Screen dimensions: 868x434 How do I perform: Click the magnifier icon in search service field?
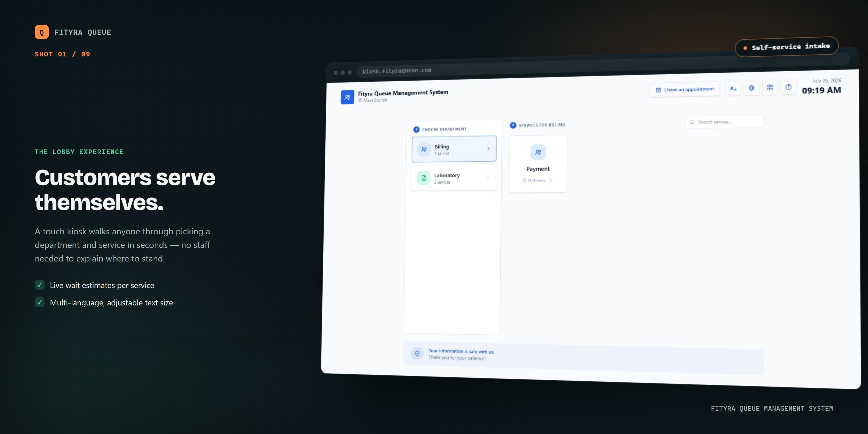pyautogui.click(x=692, y=122)
